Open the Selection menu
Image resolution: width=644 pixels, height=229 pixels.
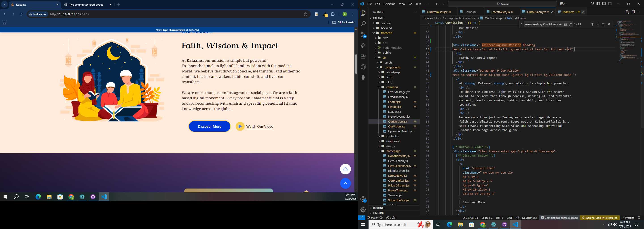click(x=390, y=4)
